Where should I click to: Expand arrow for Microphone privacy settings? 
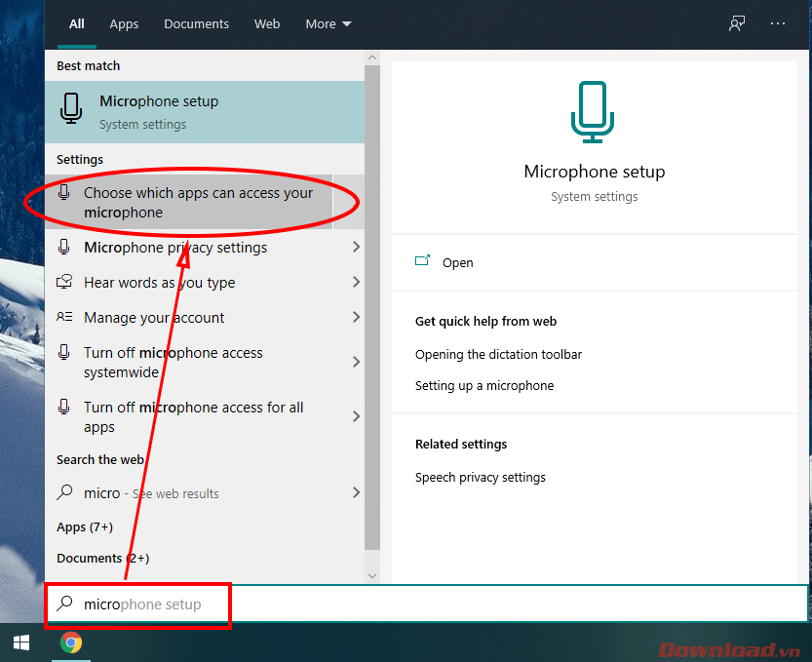click(357, 247)
